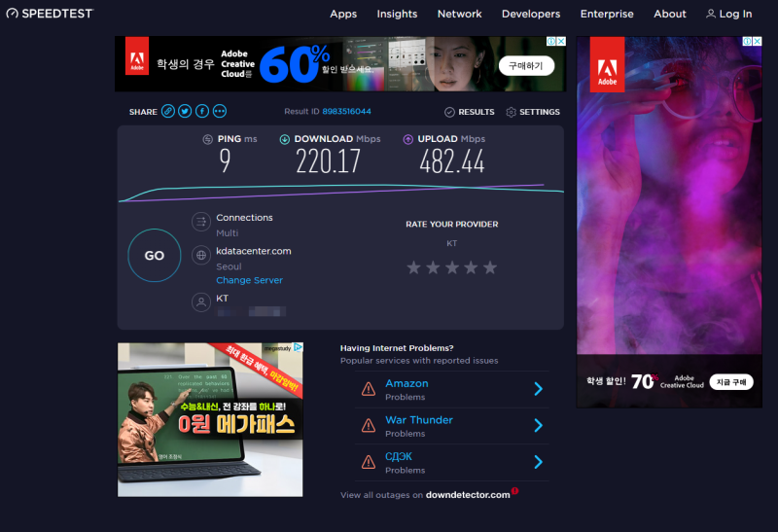Screen dimensions: 778x532
Task: Open the Developers menu
Action: pos(531,14)
